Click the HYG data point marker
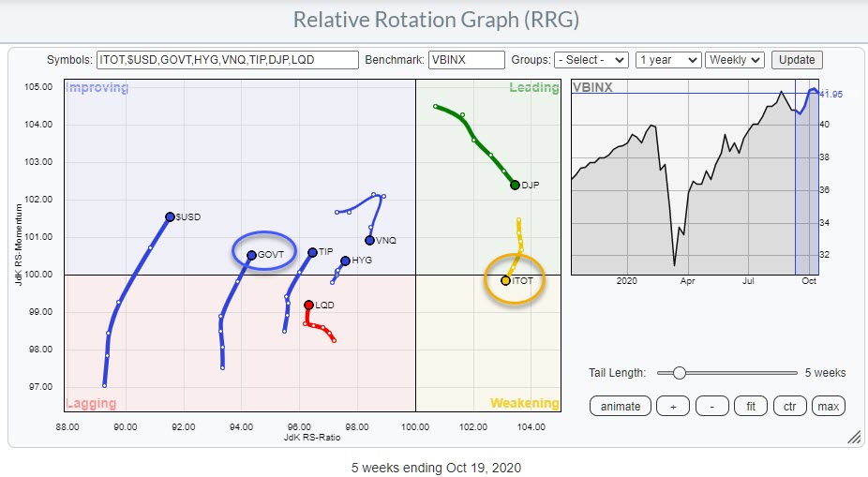 345,261
